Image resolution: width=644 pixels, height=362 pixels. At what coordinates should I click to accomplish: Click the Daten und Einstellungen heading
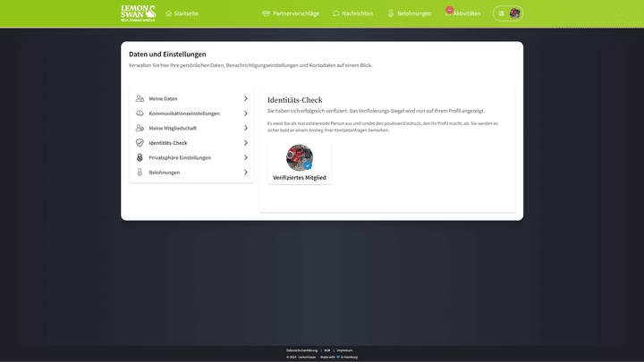point(167,55)
